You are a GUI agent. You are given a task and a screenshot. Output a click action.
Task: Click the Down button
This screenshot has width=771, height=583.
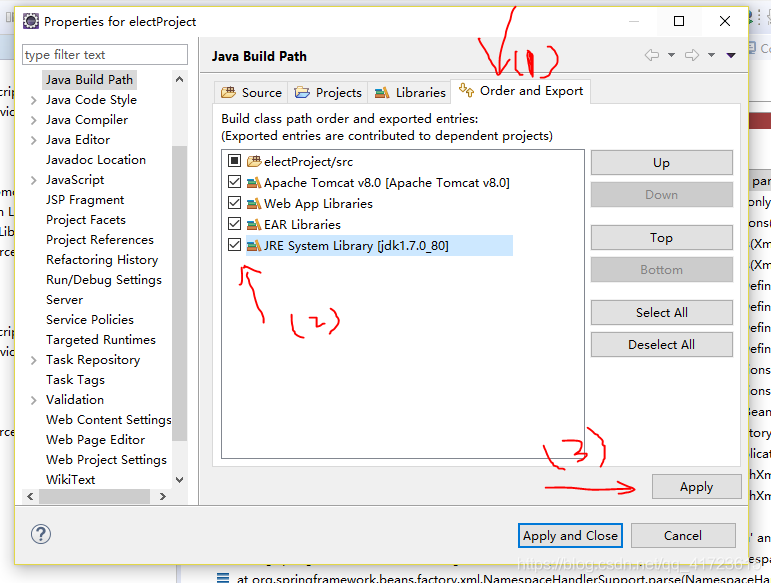pos(661,195)
